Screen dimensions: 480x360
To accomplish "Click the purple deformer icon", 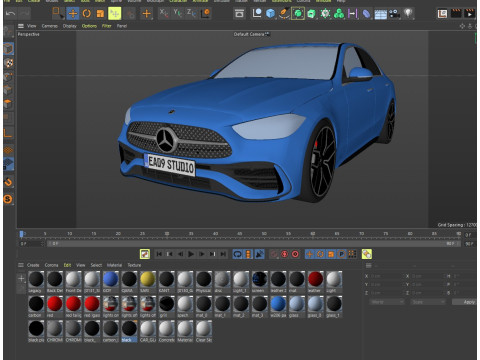I will click(366, 14).
